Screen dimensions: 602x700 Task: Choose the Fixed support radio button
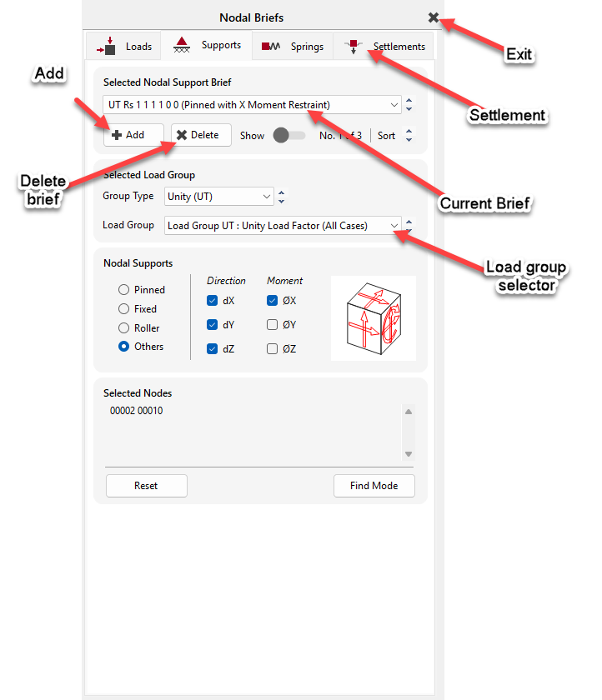pos(123,309)
